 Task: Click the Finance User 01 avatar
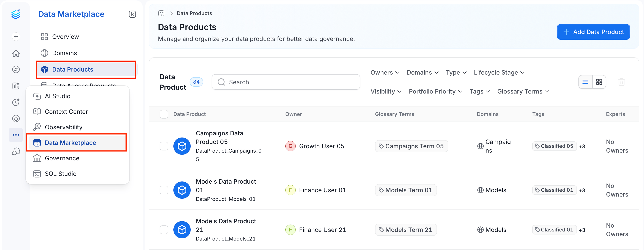coord(291,190)
